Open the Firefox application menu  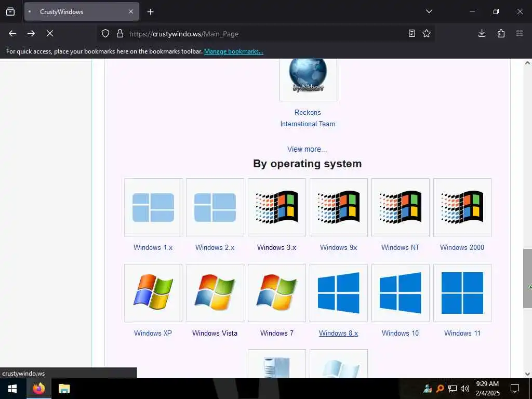tap(520, 33)
